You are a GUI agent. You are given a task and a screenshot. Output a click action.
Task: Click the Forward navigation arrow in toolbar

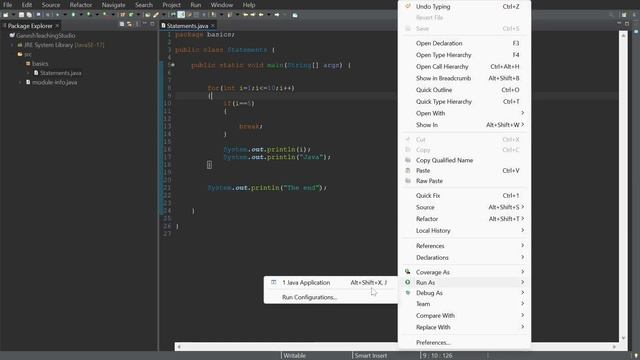click(277, 15)
